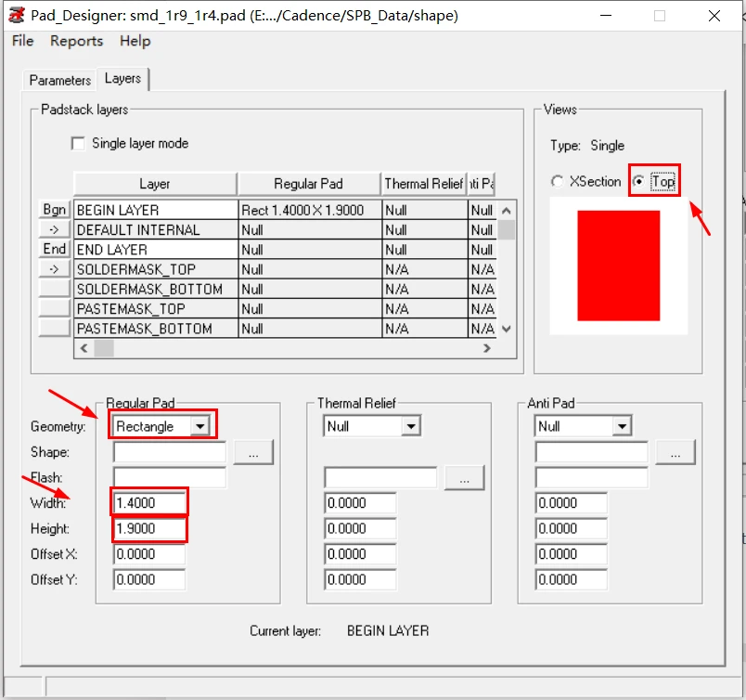Click the Regular Pad Flash input field
This screenshot has width=746, height=700.
point(170,477)
